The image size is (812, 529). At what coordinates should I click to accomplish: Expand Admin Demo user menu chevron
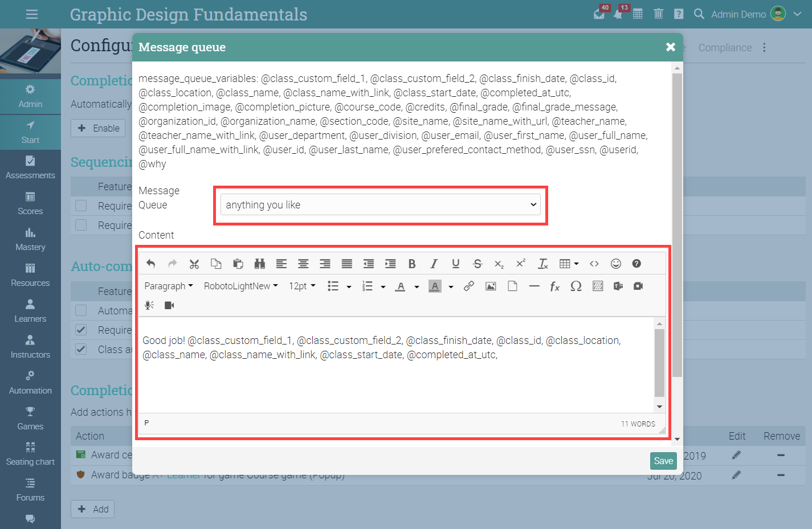[x=797, y=14]
